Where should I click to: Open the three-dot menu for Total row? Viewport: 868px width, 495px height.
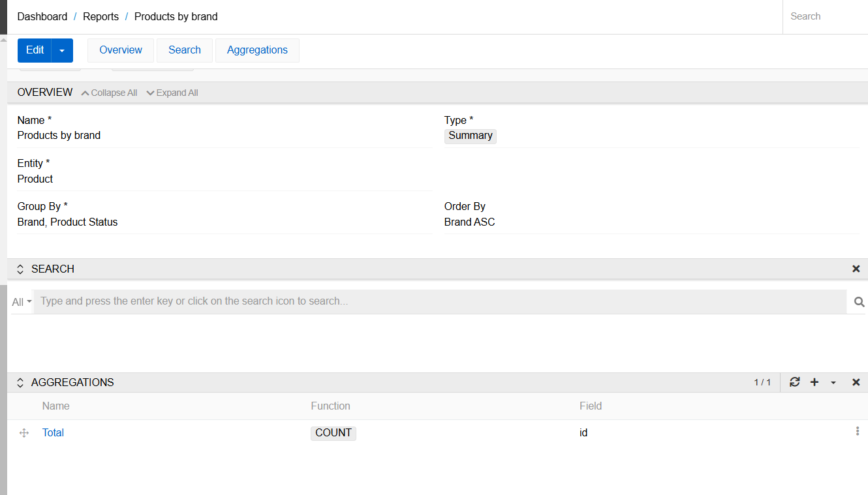click(857, 432)
